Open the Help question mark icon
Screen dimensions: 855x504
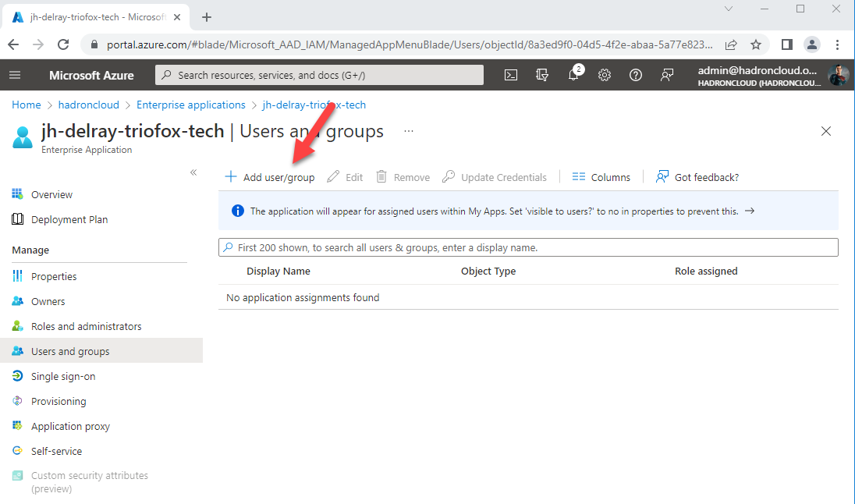[635, 75]
